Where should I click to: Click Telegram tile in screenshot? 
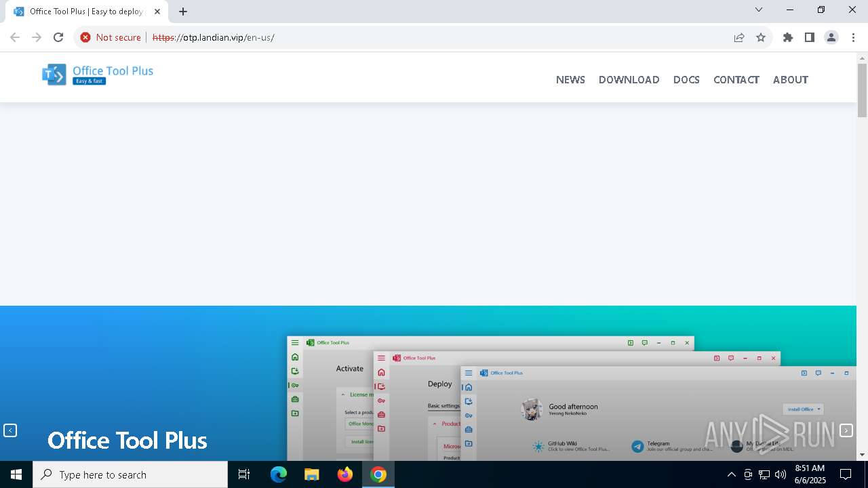(671, 446)
